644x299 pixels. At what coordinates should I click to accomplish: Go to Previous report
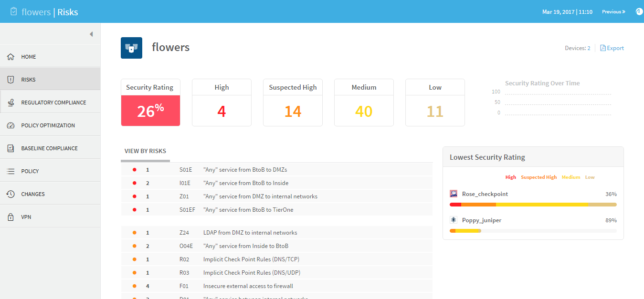click(x=613, y=12)
